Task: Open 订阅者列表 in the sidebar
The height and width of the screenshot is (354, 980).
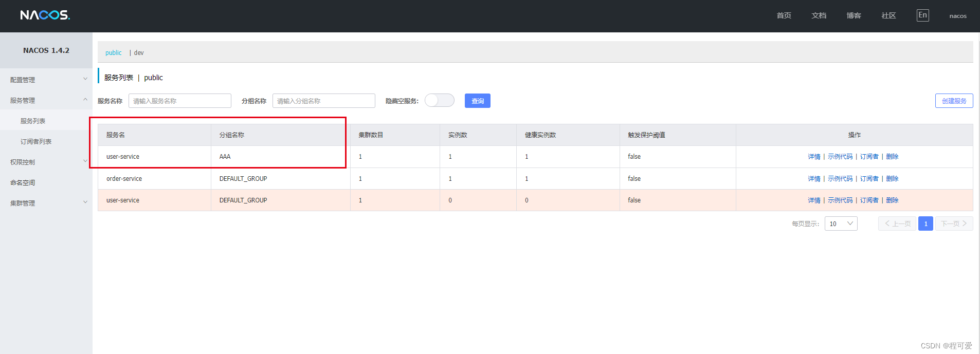Action: coord(36,141)
